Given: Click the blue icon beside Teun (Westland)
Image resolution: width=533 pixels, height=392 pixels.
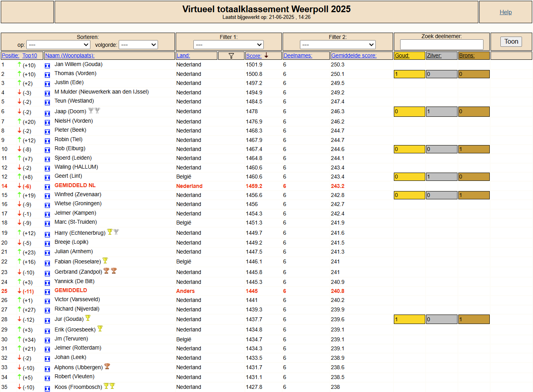Looking at the screenshot, I should [47, 102].
